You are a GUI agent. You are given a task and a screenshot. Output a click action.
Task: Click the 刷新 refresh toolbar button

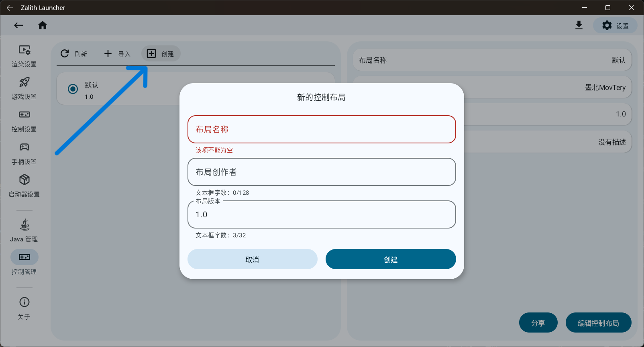click(x=74, y=54)
